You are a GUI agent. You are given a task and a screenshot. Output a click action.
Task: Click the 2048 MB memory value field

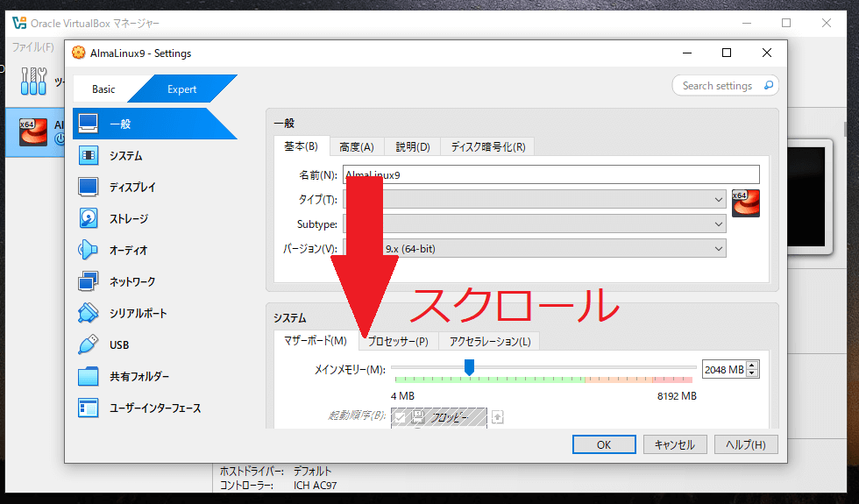point(724,370)
